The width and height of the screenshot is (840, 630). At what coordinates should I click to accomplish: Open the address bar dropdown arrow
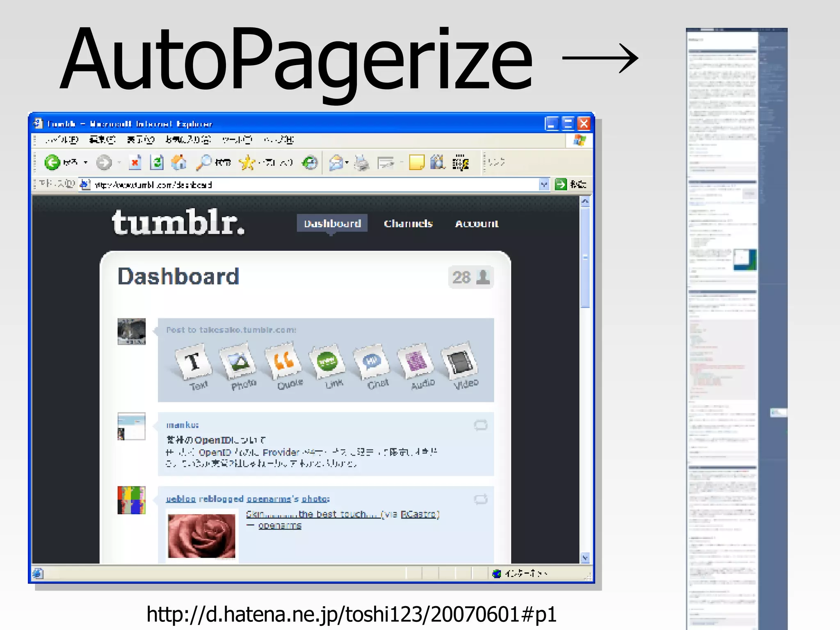point(544,185)
